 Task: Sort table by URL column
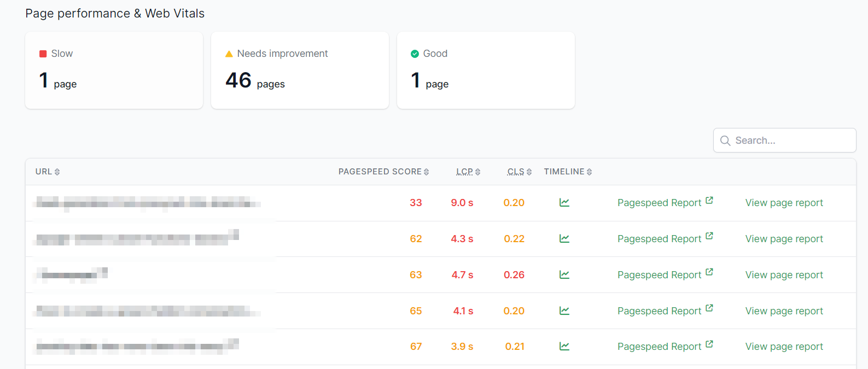pyautogui.click(x=48, y=172)
